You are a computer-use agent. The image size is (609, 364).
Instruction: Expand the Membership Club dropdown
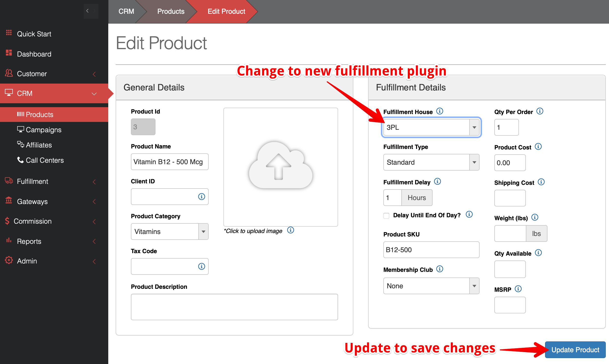point(431,286)
